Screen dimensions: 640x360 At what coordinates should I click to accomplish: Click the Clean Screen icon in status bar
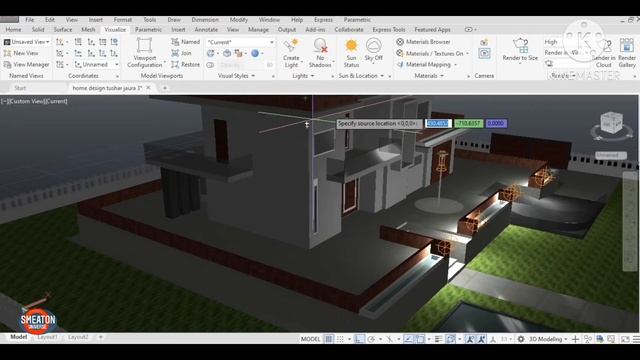click(625, 339)
